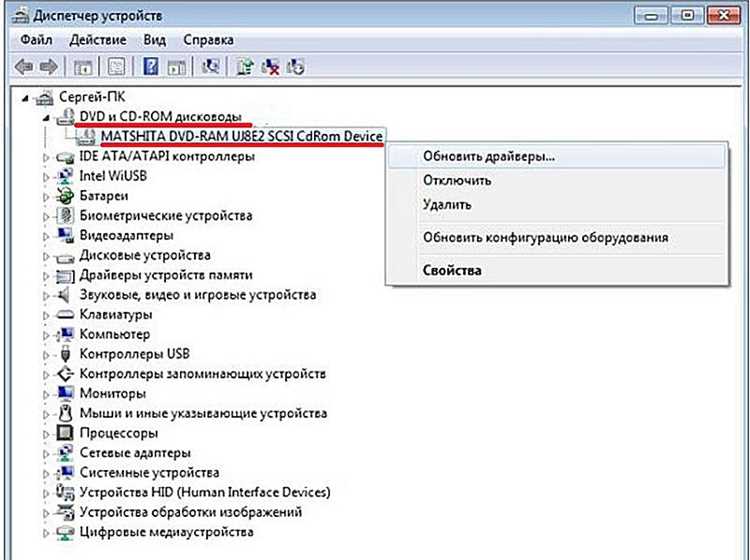The image size is (750, 560).
Task: Open the Справка menu
Action: point(209,40)
